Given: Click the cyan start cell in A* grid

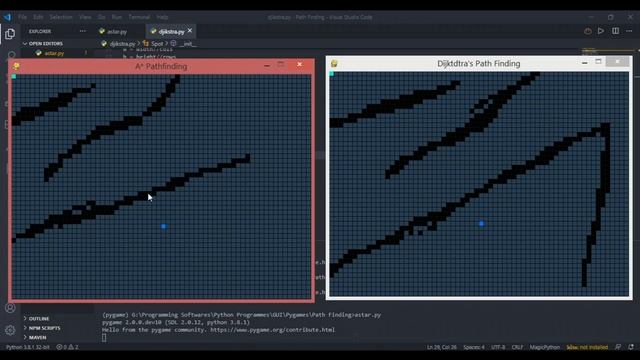Looking at the screenshot, I should (13, 76).
